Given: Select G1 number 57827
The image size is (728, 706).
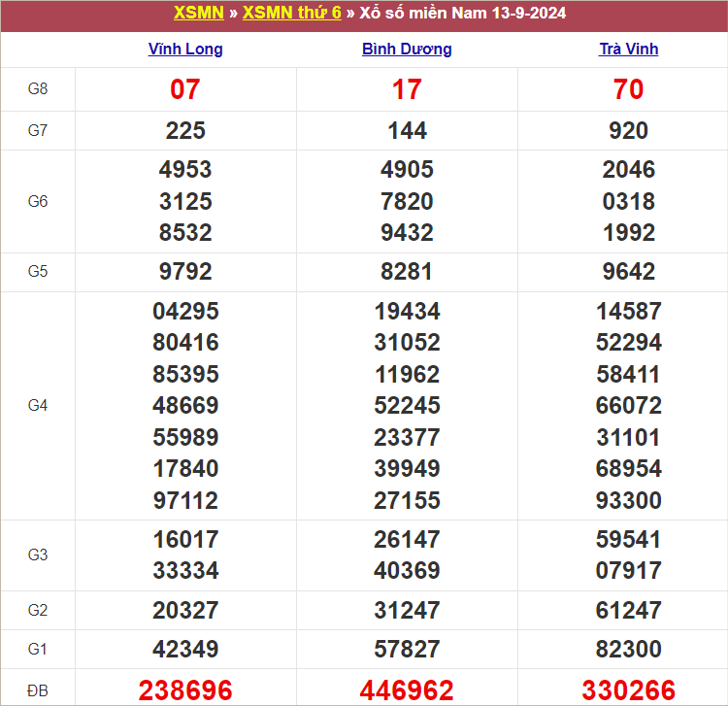Looking at the screenshot, I should [407, 649].
